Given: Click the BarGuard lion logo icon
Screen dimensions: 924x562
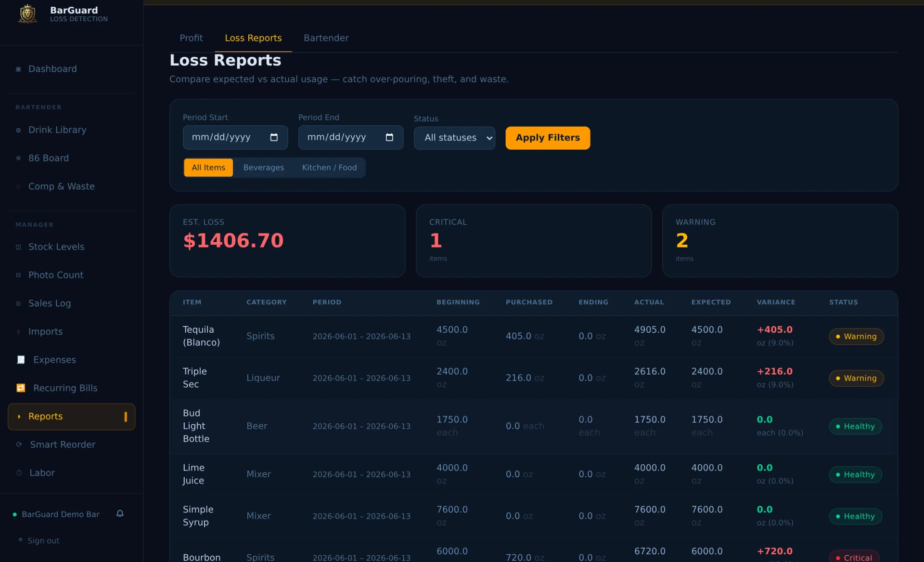Looking at the screenshot, I should pyautogui.click(x=27, y=13).
